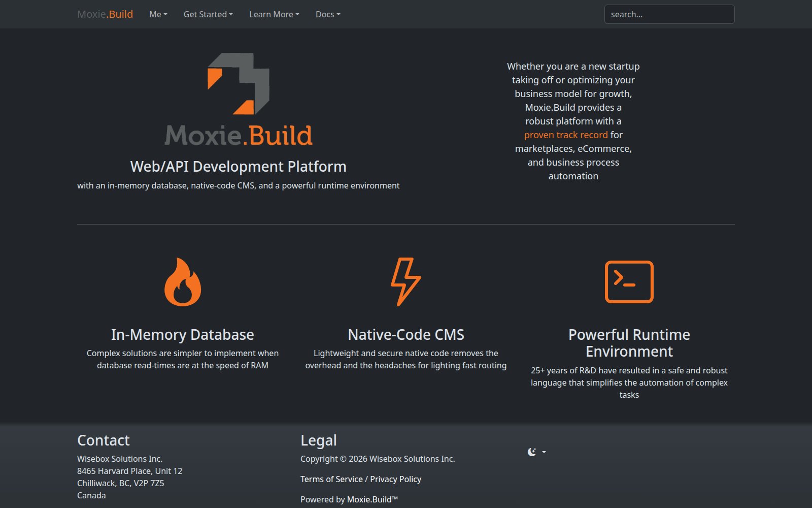Click the flame icon above In-Memory Database
This screenshot has width=812, height=508.
(x=183, y=282)
